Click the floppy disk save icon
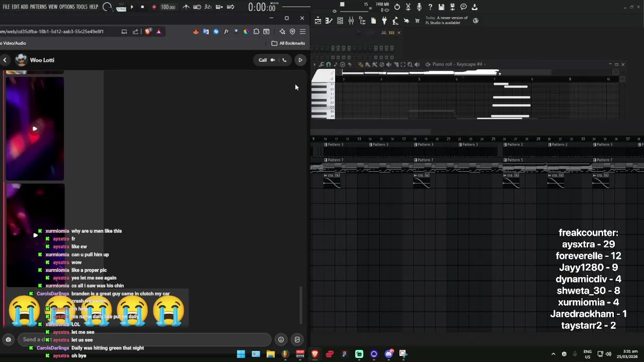 pos(441,7)
